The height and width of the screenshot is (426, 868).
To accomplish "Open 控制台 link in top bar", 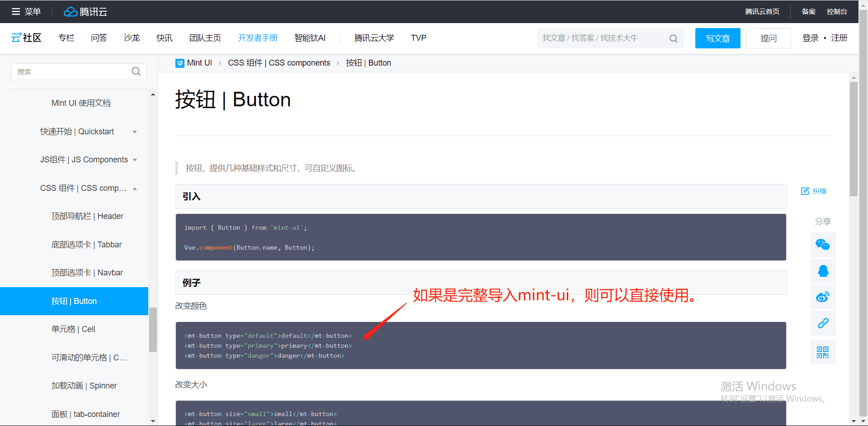I will (x=837, y=12).
